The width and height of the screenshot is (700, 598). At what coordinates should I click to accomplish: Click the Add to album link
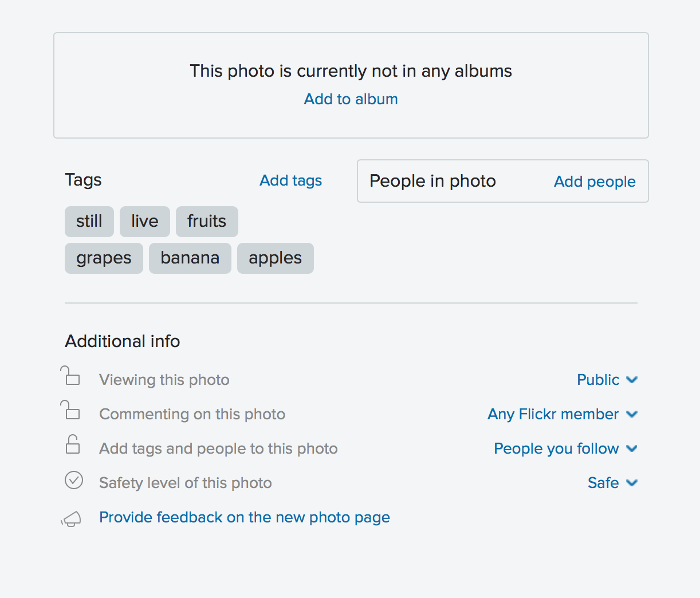tap(351, 99)
